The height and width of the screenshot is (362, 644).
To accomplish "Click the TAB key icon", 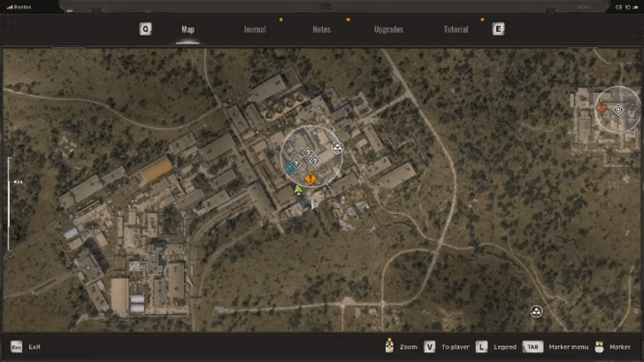I will point(533,347).
